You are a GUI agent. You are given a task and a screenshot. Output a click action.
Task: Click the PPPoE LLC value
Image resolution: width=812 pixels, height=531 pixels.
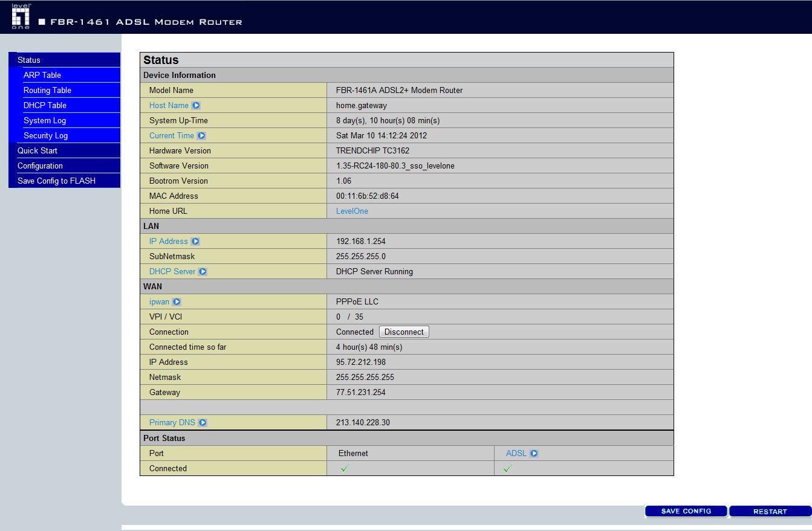point(357,302)
